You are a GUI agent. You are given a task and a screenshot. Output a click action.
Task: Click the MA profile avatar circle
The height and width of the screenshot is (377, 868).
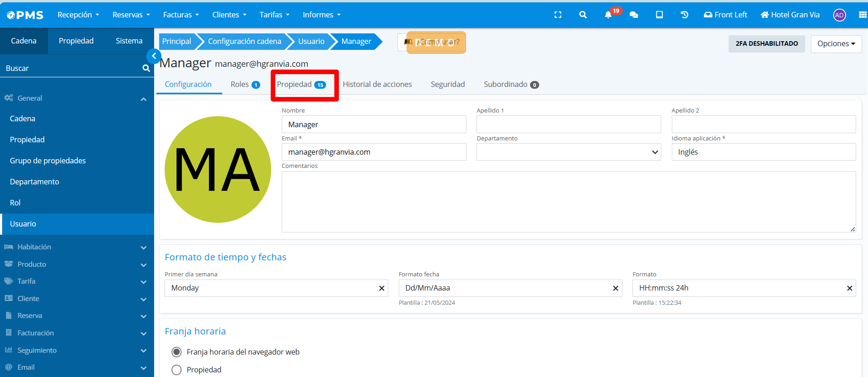pyautogui.click(x=218, y=169)
